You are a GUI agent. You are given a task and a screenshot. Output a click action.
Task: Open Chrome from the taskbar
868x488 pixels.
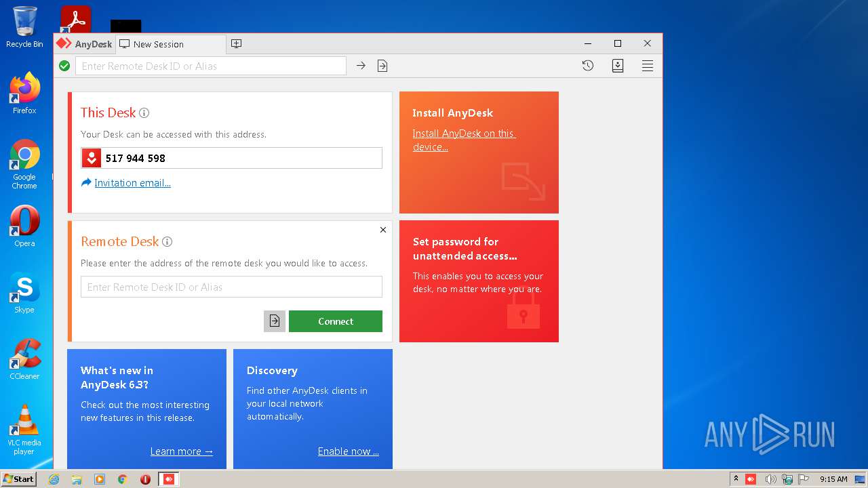pos(123,479)
